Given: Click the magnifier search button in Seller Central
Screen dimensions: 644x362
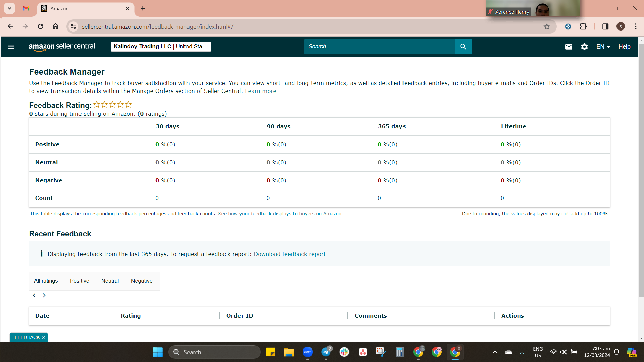Looking at the screenshot, I should (x=463, y=47).
